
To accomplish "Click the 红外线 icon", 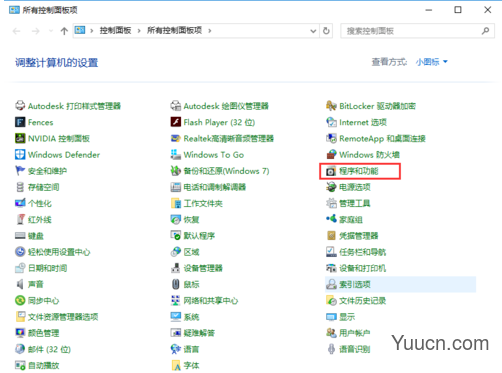I will (x=20, y=220).
